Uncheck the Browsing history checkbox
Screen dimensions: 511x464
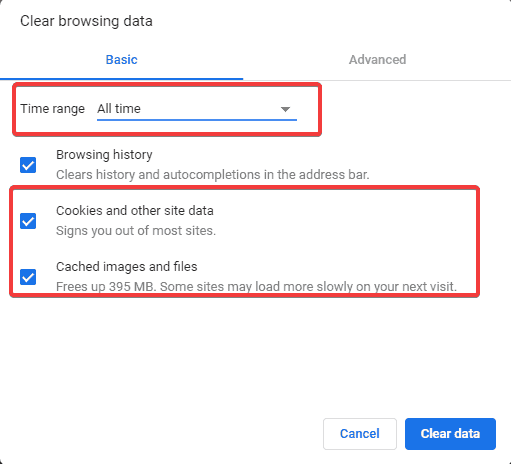click(28, 165)
